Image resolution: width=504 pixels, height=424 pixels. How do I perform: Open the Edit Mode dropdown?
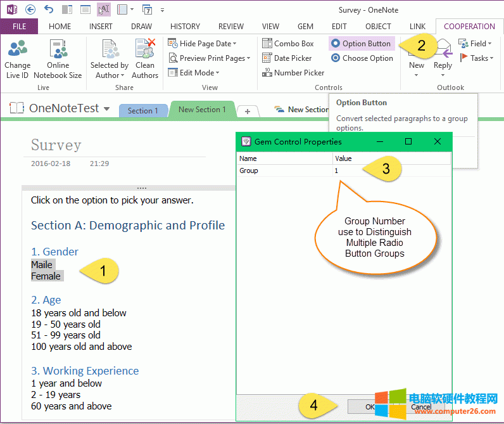pos(217,73)
